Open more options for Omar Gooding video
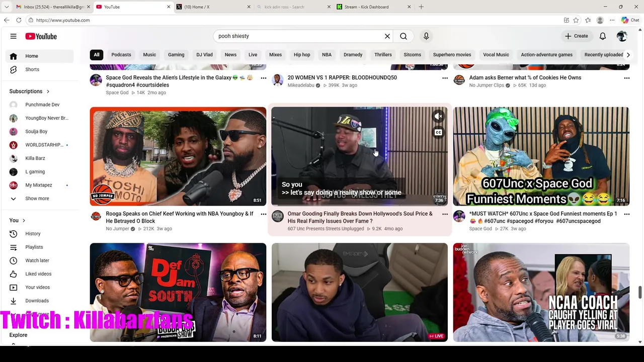 click(445, 214)
